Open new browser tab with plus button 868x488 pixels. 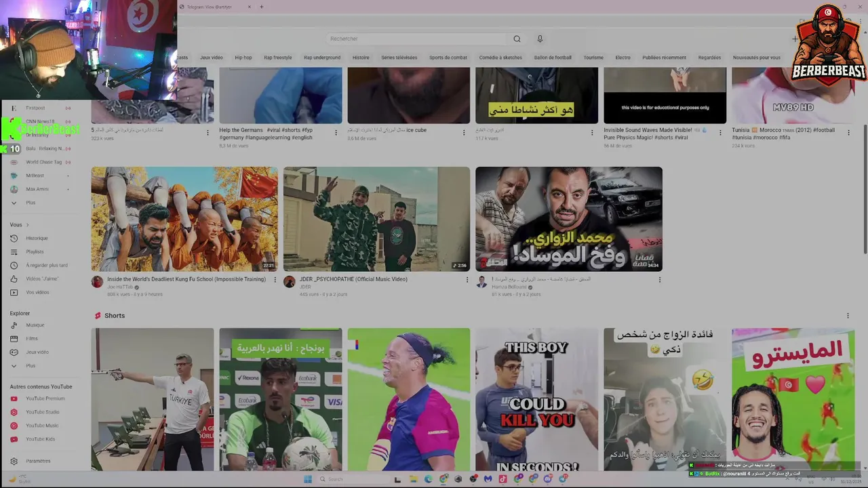262,7
